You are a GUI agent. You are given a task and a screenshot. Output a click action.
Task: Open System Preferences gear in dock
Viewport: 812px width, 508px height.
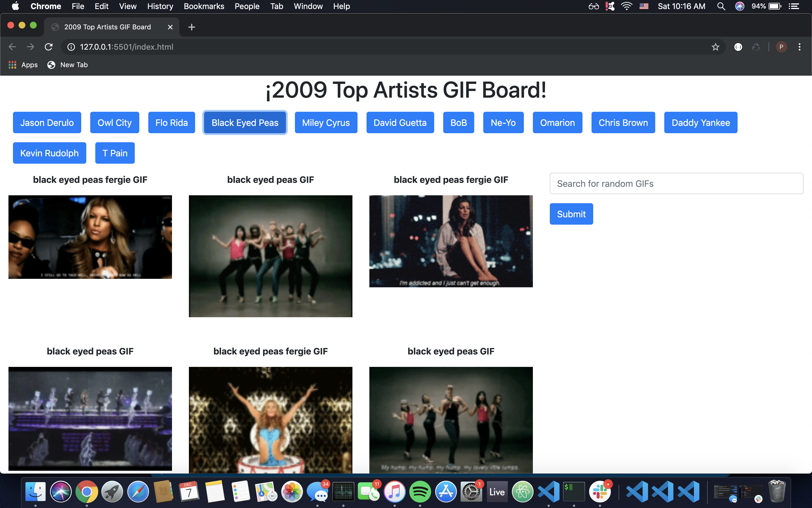pos(471,492)
